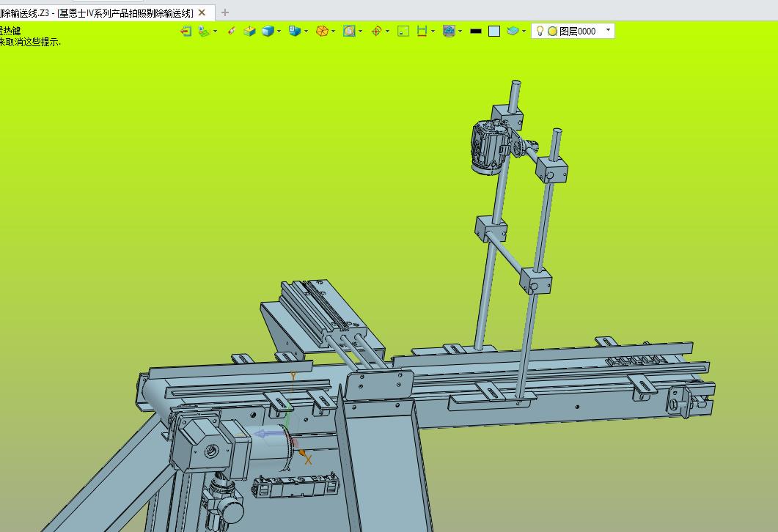Close the 基恩士IV系列产品拍照剔除输送线 document tab
The height and width of the screenshot is (532, 778).
click(202, 12)
